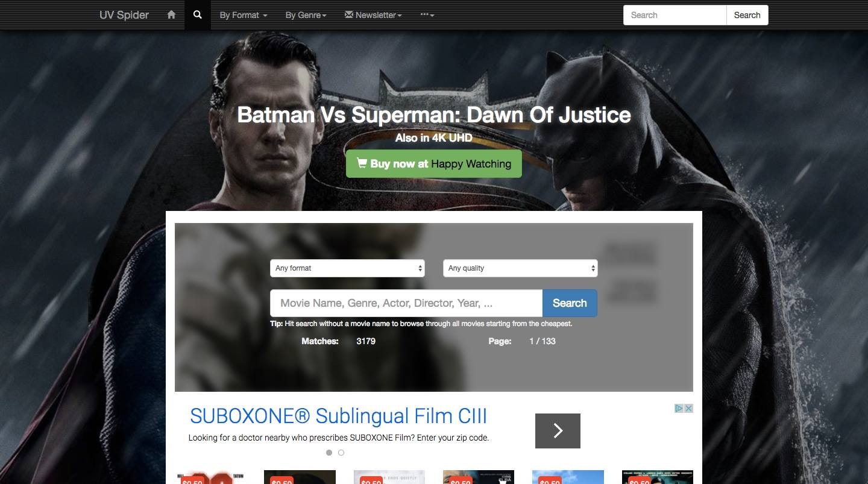The width and height of the screenshot is (868, 484).
Task: Click the navbar Search button
Action: (x=747, y=15)
